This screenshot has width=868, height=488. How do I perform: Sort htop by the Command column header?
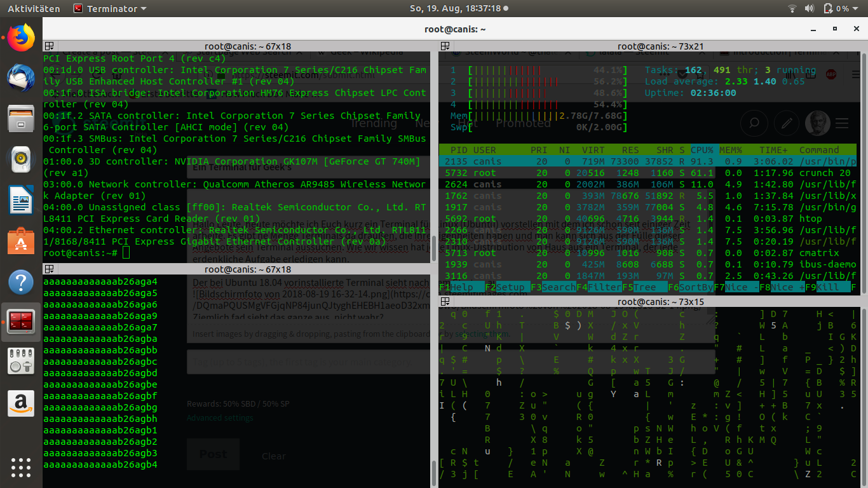click(x=819, y=150)
